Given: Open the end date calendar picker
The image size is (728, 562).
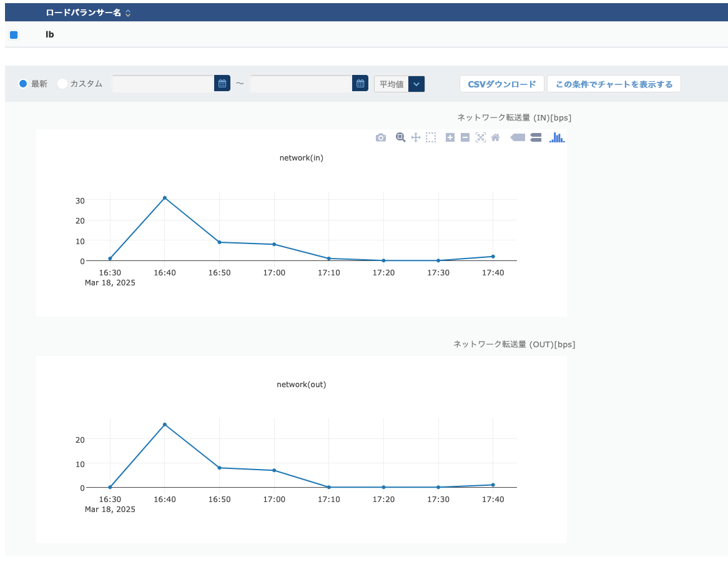Looking at the screenshot, I should coord(360,84).
